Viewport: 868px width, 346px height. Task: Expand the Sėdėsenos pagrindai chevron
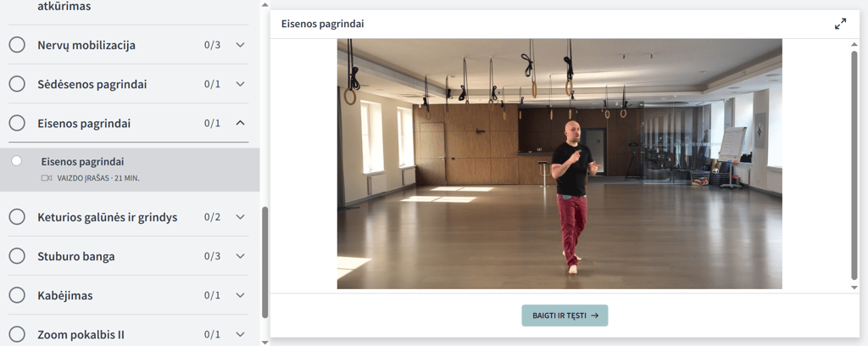(240, 84)
